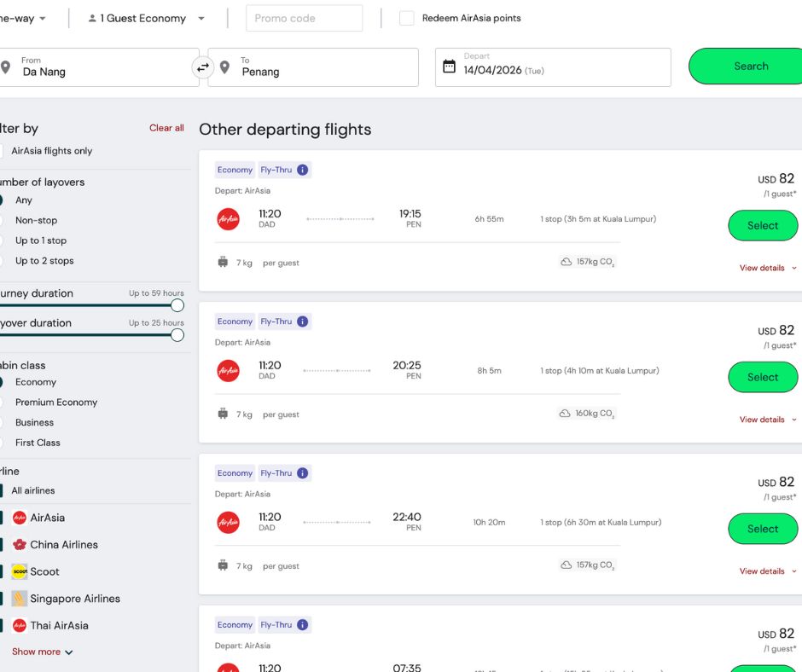The height and width of the screenshot is (672, 802).
Task: Click the From Da Nang field
Action: [x=100, y=67]
